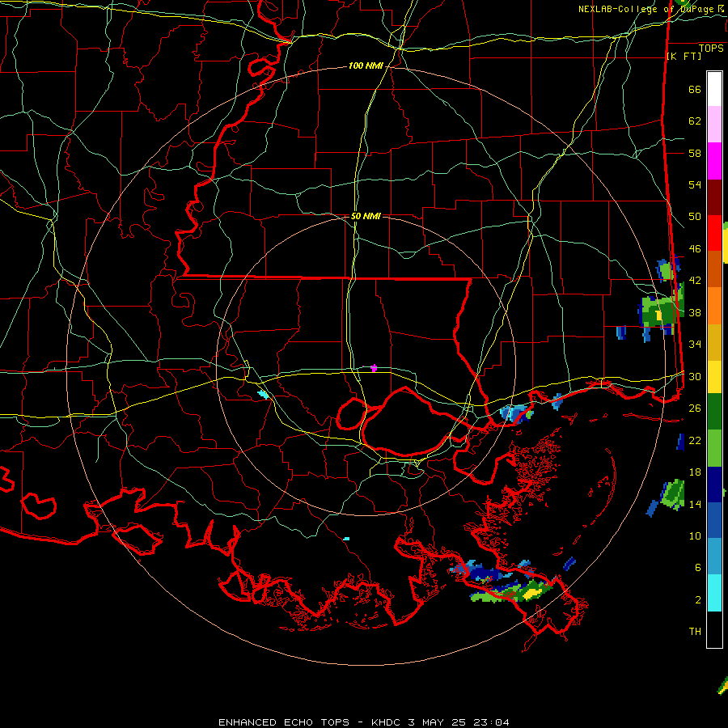Click the 46 value on the legend scale

click(695, 249)
